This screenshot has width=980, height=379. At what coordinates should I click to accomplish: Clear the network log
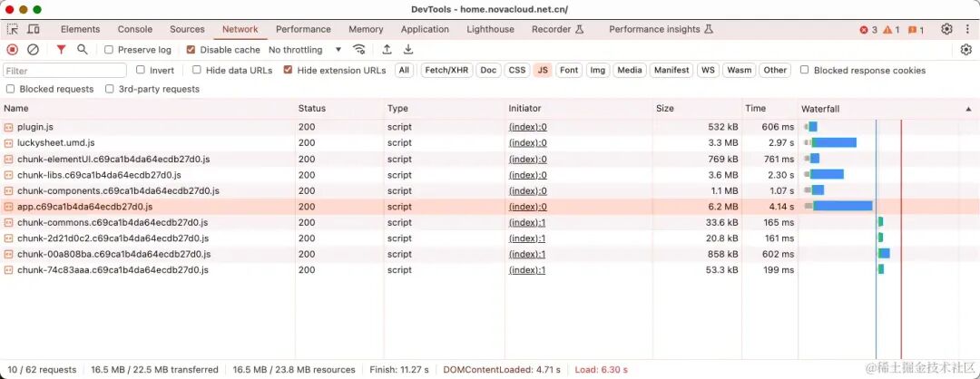point(34,49)
